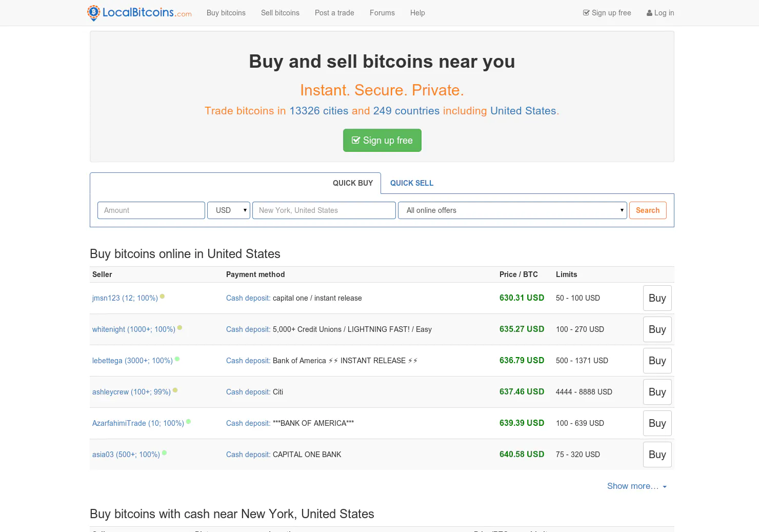Image resolution: width=759 pixels, height=532 pixels.
Task: Click online status dot next to lebettega
Action: (x=177, y=359)
